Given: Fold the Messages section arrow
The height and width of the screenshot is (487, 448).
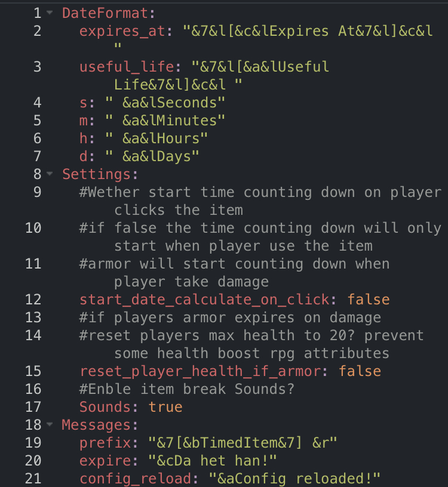Looking at the screenshot, I should [x=50, y=425].
